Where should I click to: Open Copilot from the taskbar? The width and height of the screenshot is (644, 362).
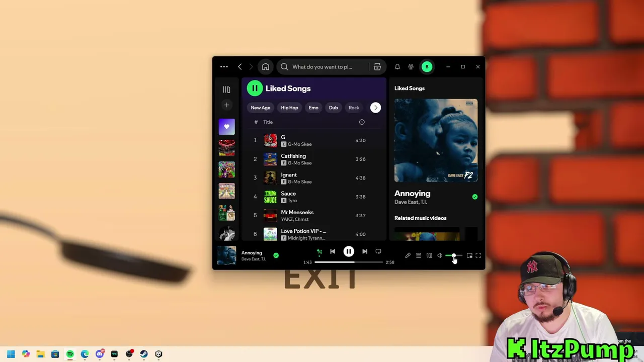click(x=26, y=354)
